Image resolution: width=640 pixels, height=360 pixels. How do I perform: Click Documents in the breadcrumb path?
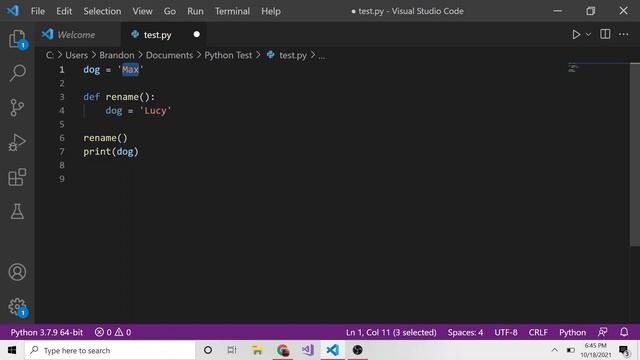pyautogui.click(x=169, y=55)
